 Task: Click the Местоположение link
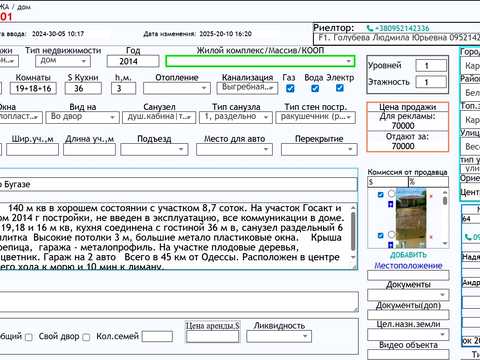[408, 266]
